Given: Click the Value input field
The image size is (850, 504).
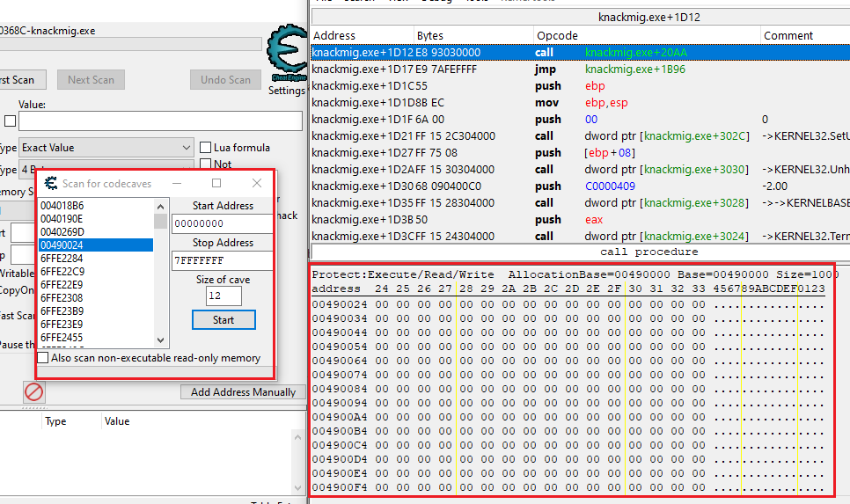Looking at the screenshot, I should [160, 121].
